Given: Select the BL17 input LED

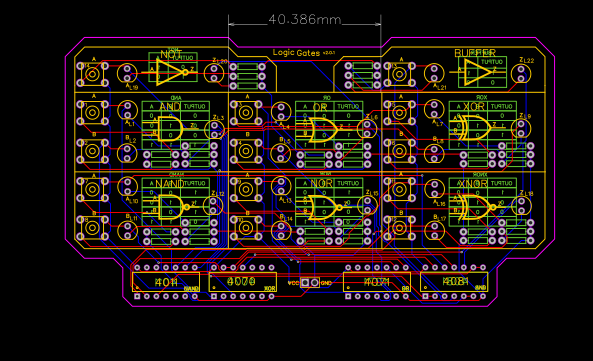Looking at the screenshot, I should 435,231.
